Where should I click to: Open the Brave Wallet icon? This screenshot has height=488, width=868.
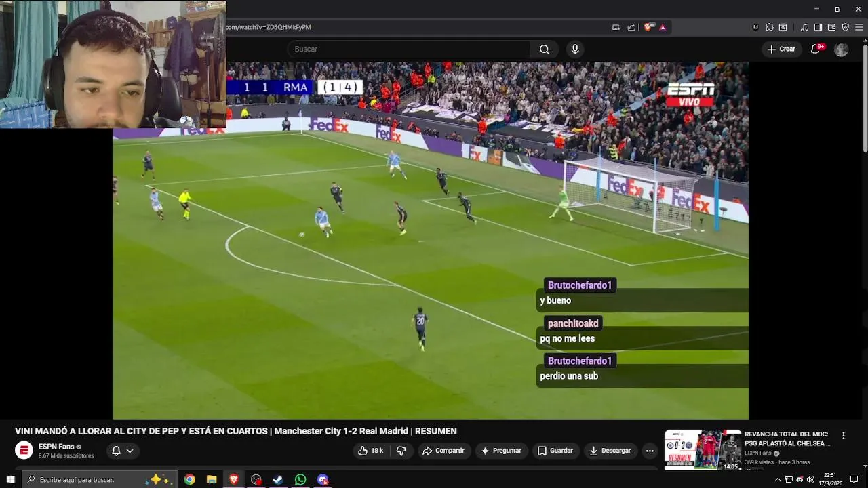click(831, 27)
